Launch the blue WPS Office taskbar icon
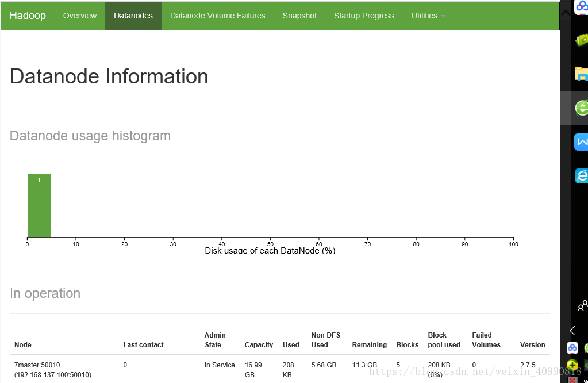 [582, 142]
